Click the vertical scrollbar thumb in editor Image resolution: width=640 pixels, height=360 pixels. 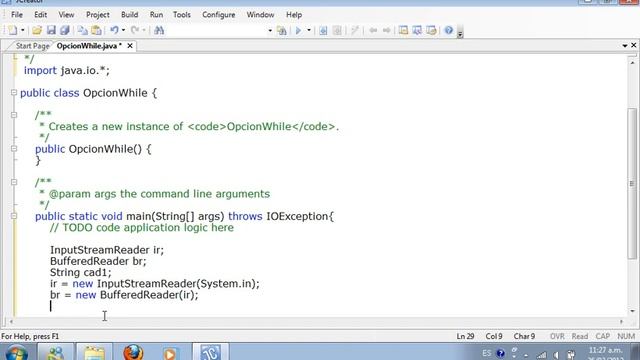(632, 183)
